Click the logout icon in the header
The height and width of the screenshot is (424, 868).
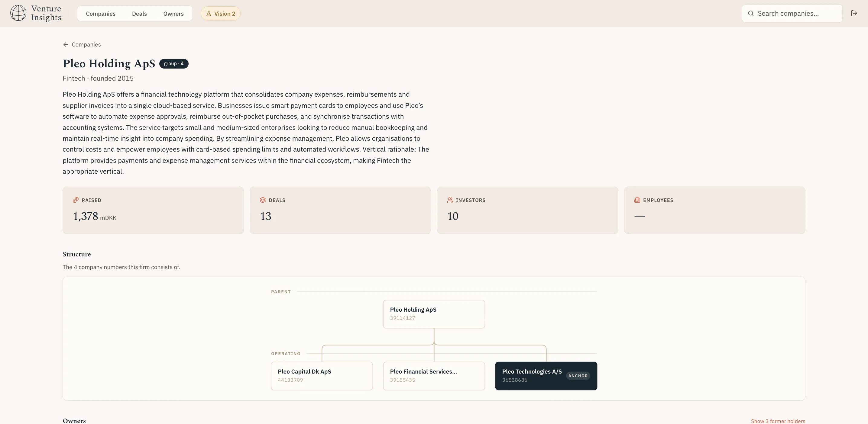(854, 14)
